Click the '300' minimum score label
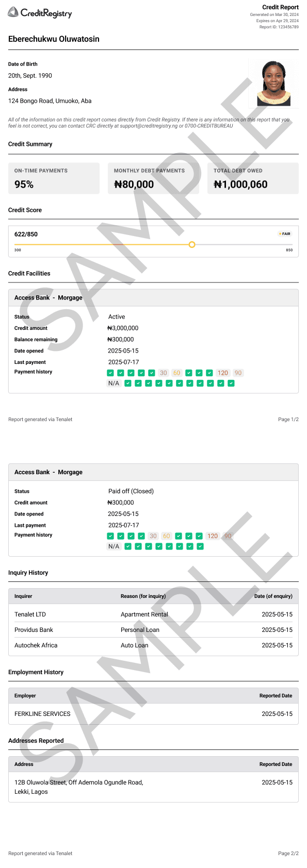This screenshot has height=868, width=307. tap(18, 250)
